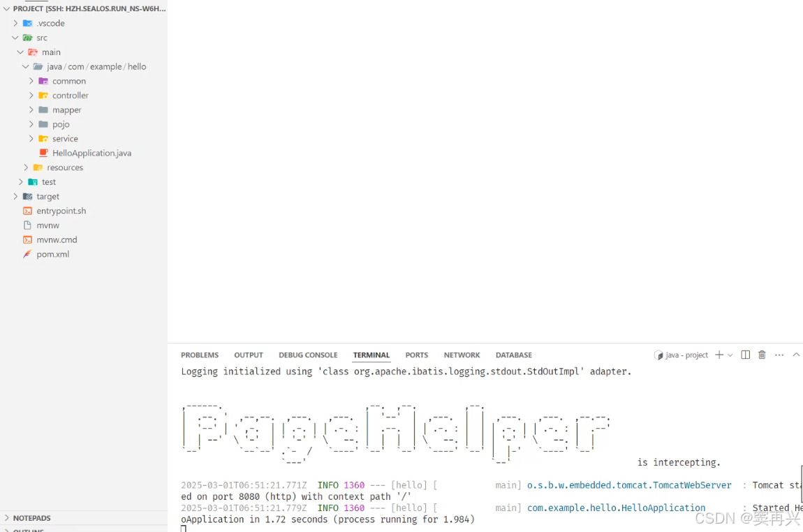Kill terminal with the trash icon

click(762, 355)
